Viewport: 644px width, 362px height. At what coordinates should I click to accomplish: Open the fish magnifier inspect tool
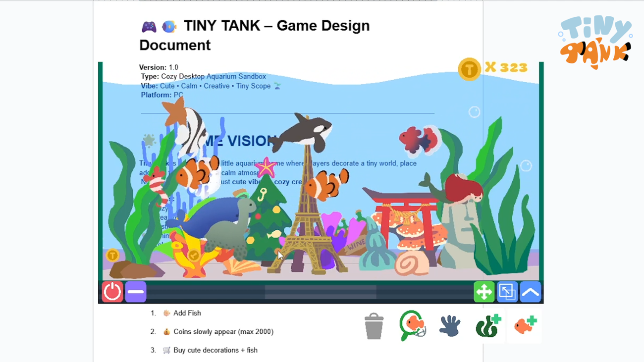412,325
